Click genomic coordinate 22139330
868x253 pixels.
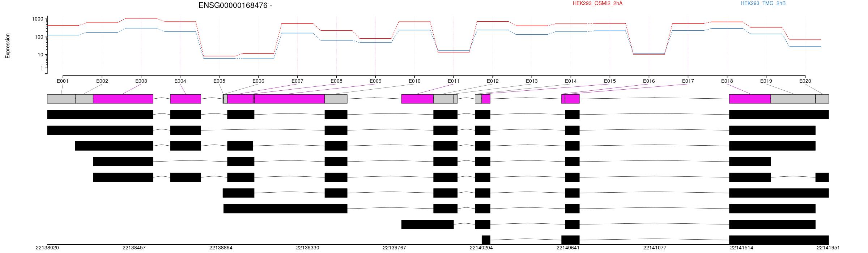pos(307,248)
